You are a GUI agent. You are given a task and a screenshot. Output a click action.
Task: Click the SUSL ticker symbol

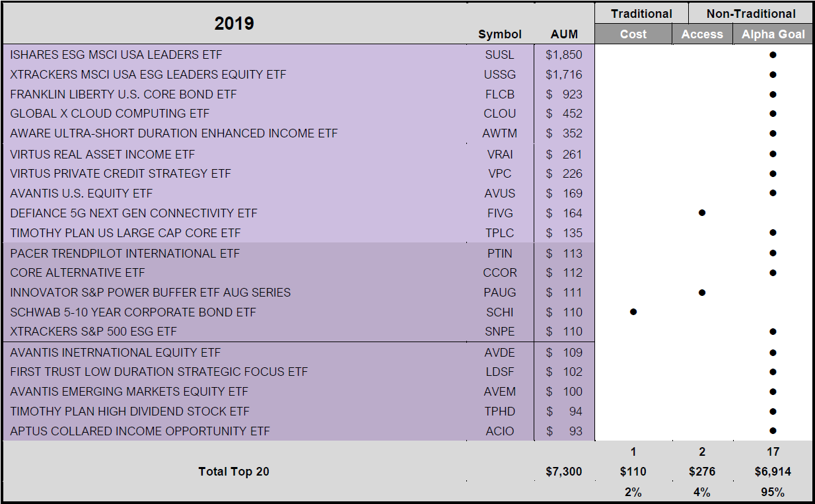(499, 55)
